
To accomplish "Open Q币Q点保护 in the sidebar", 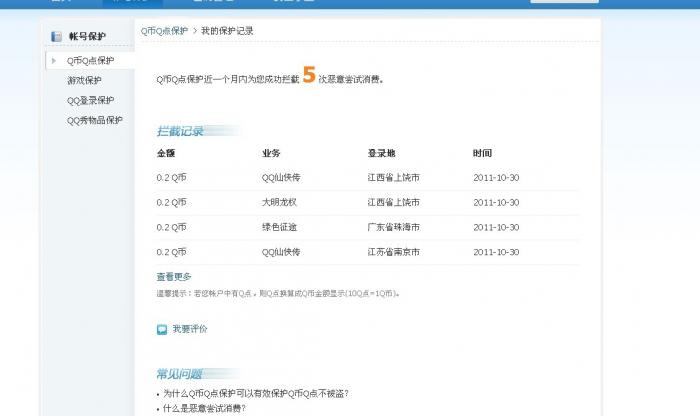I will coord(90,61).
